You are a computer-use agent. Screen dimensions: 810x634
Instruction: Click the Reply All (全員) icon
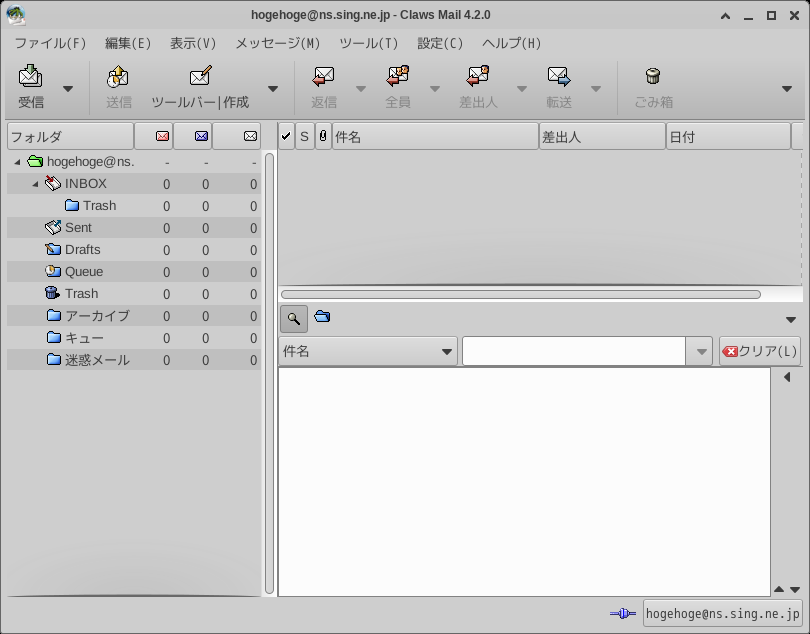[398, 76]
